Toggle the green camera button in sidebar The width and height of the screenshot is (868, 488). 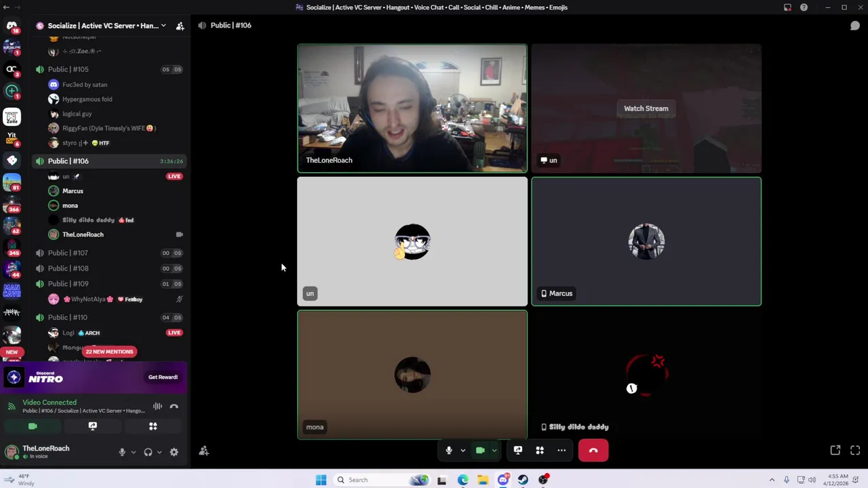pyautogui.click(x=33, y=426)
